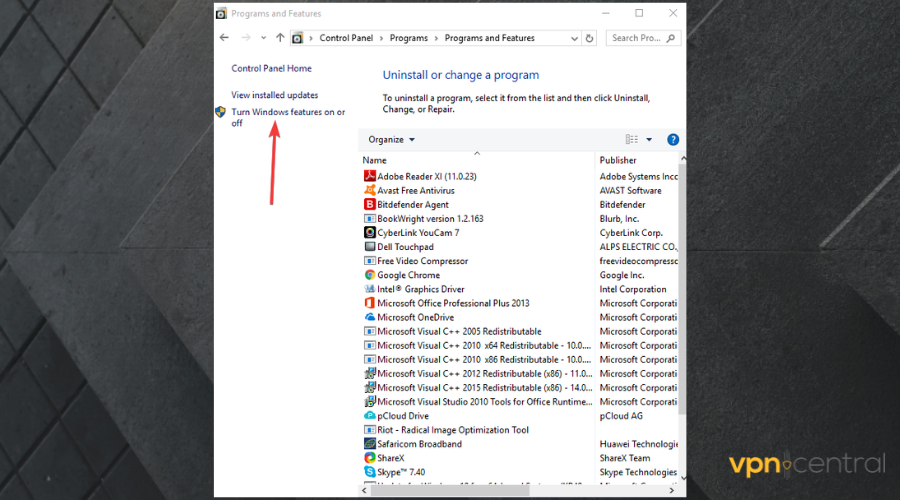
Task: Click Control Panel in the breadcrumb
Action: click(x=346, y=38)
